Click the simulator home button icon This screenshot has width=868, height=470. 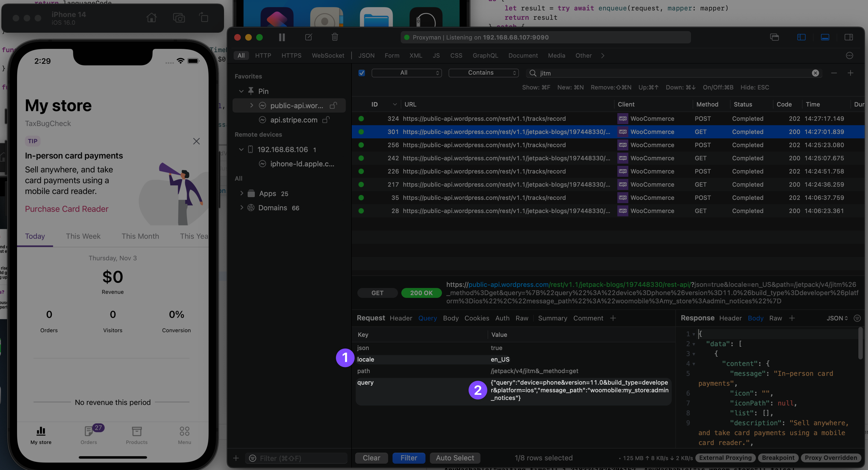(x=152, y=18)
